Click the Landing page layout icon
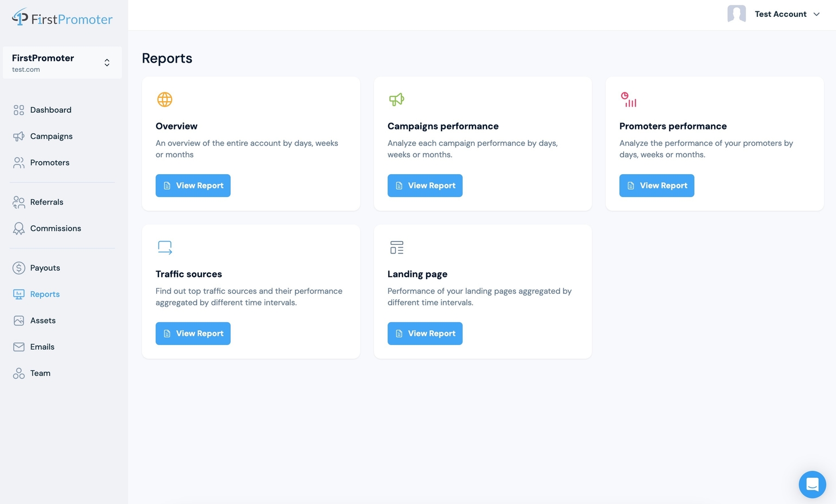836x504 pixels. 397,248
